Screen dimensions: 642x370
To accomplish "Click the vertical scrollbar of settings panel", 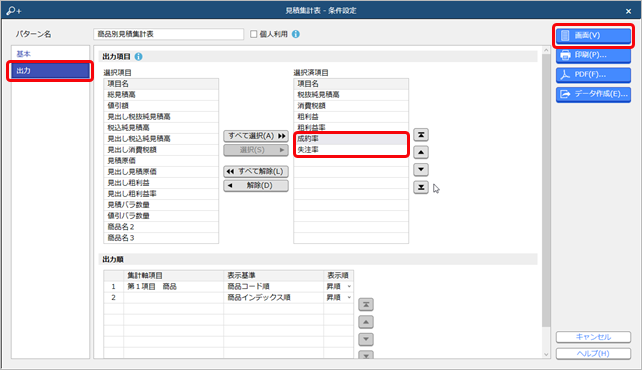I will point(546,190).
